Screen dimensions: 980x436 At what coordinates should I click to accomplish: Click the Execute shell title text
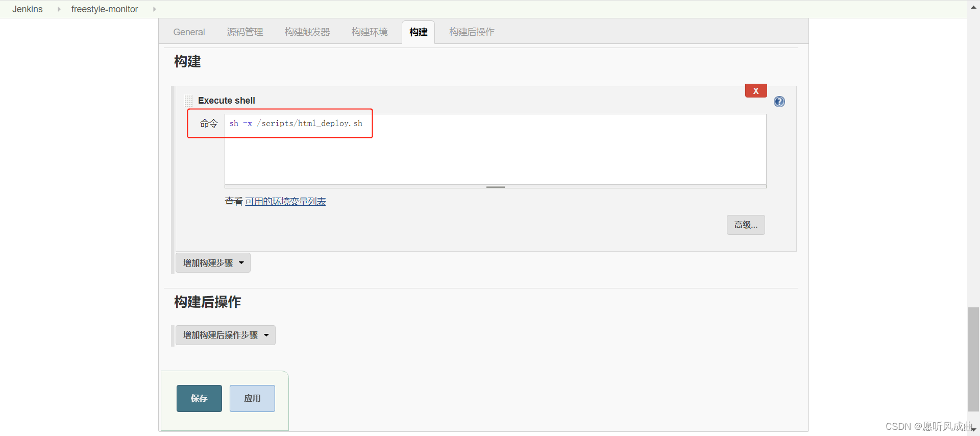227,101
